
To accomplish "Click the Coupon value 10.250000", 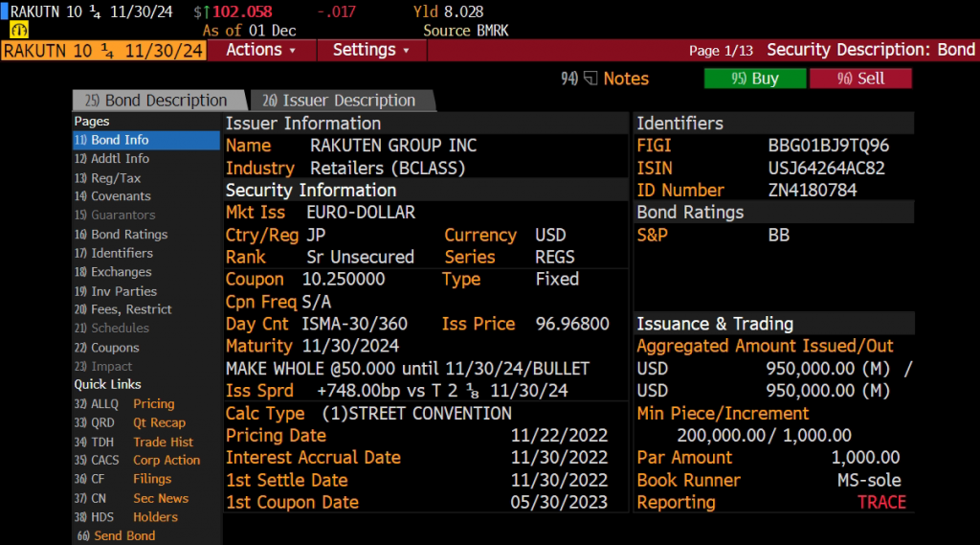I will [344, 279].
